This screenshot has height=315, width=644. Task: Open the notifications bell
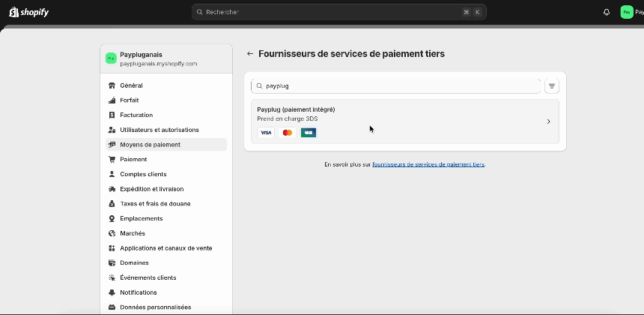pyautogui.click(x=607, y=12)
